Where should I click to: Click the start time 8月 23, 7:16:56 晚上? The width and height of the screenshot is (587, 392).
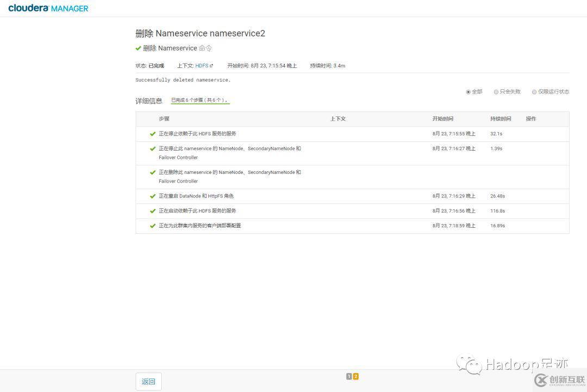[x=454, y=211]
